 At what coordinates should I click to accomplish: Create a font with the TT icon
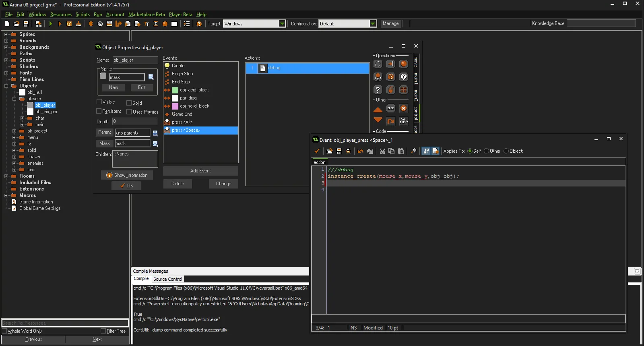coord(147,24)
